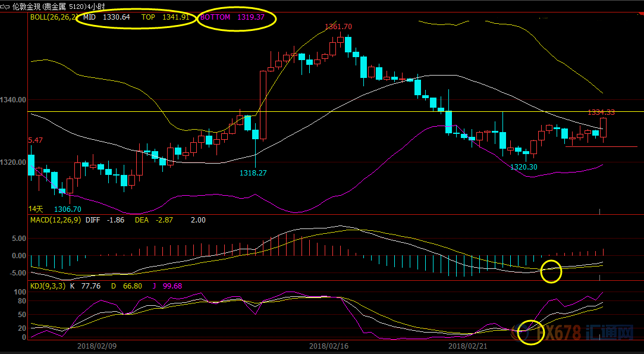Click the 2018/02/16 date marker
The image size is (644, 354).
(x=329, y=346)
